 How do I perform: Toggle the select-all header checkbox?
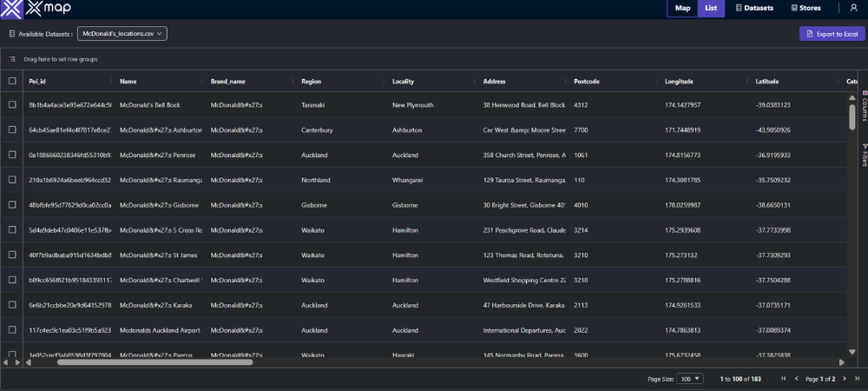(12, 81)
